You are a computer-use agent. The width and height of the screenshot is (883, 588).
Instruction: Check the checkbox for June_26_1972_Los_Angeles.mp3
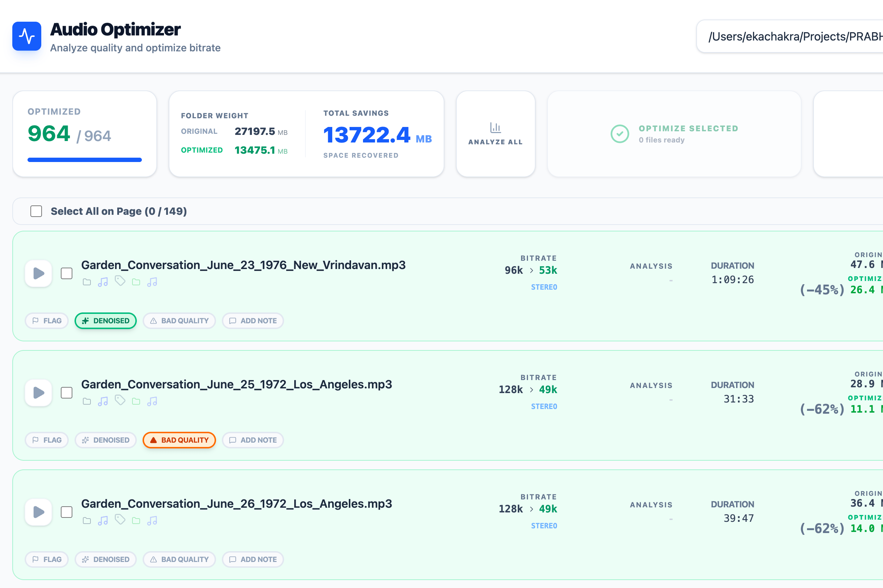coord(67,512)
